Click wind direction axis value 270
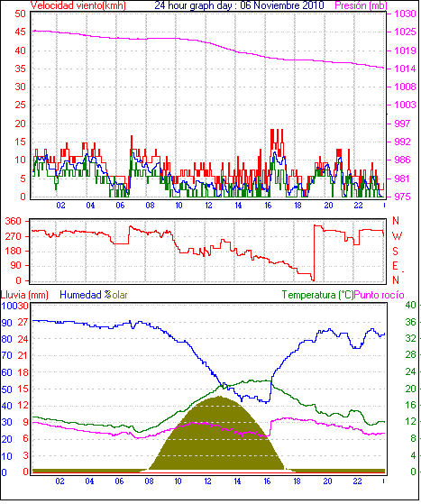Image resolution: width=421 pixels, height=504 pixels. click(x=14, y=236)
